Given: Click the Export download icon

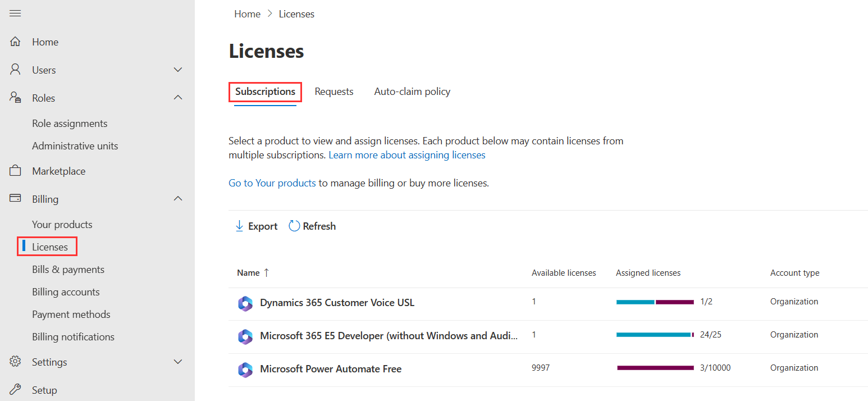Looking at the screenshot, I should click(240, 225).
